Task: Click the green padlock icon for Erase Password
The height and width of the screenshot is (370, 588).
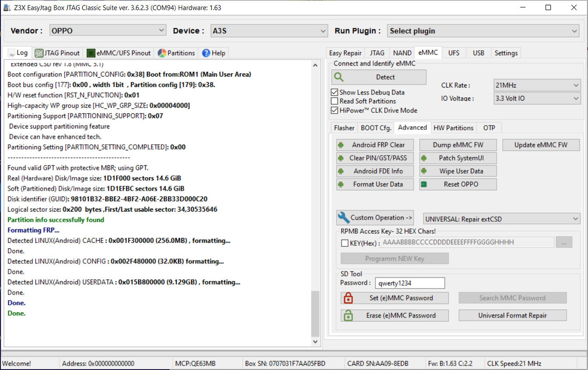Action: [349, 315]
